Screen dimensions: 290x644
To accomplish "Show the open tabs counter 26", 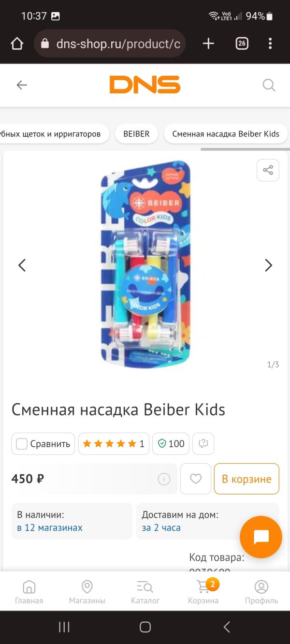I will tap(242, 44).
